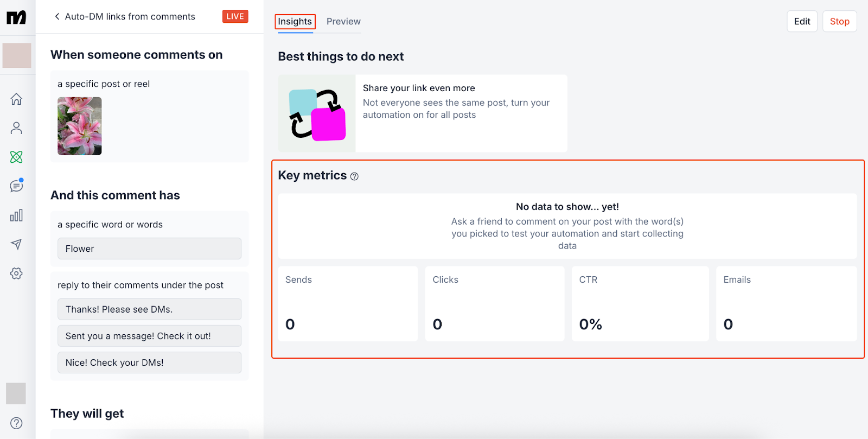Click the Flower keyword field
This screenshot has width=868, height=439.
[149, 249]
